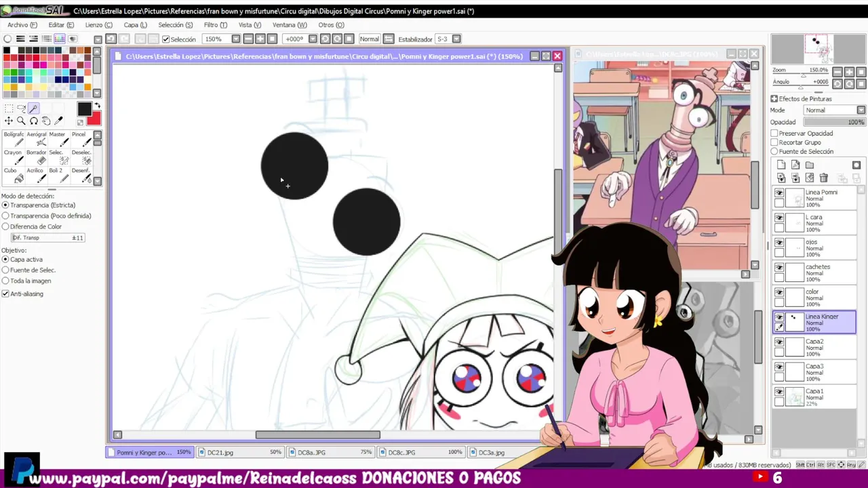868x488 pixels.
Task: Select the Zoom magnifier tool
Action: [x=21, y=121]
